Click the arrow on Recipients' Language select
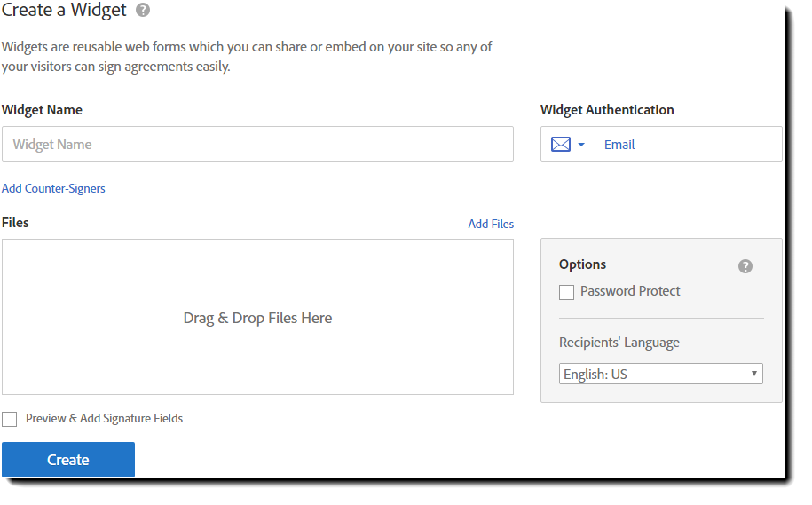Screen dimensions: 812x505 [x=754, y=374]
